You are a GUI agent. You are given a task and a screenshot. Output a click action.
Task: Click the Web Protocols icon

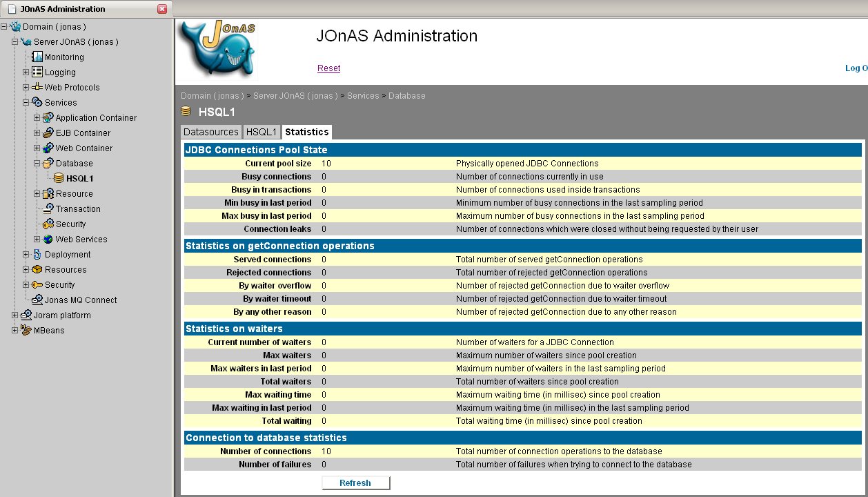click(37, 88)
